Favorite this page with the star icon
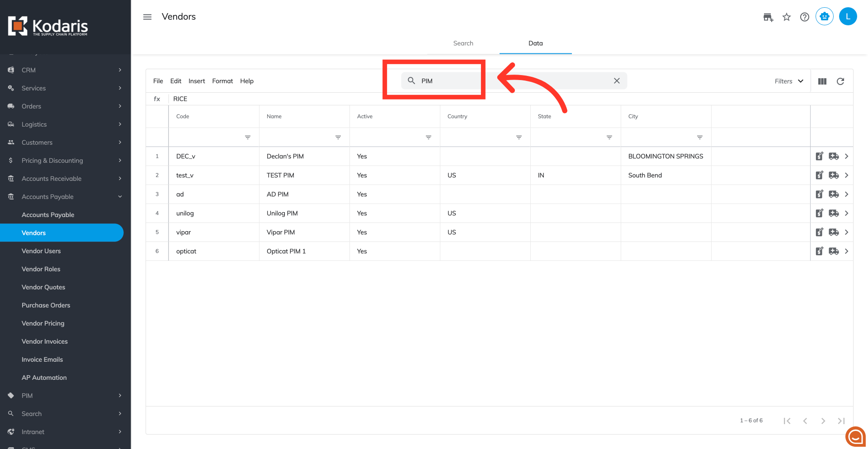This screenshot has height=449, width=868. coord(787,17)
